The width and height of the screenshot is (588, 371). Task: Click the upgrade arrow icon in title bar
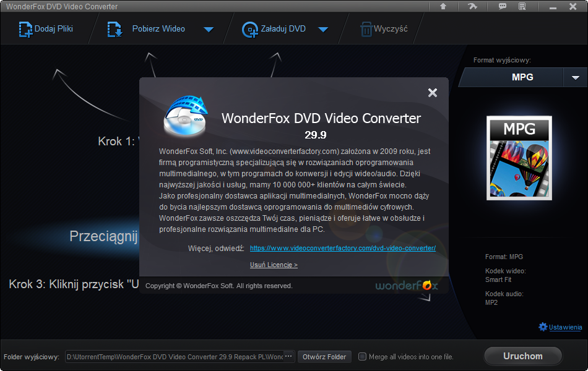click(x=443, y=6)
